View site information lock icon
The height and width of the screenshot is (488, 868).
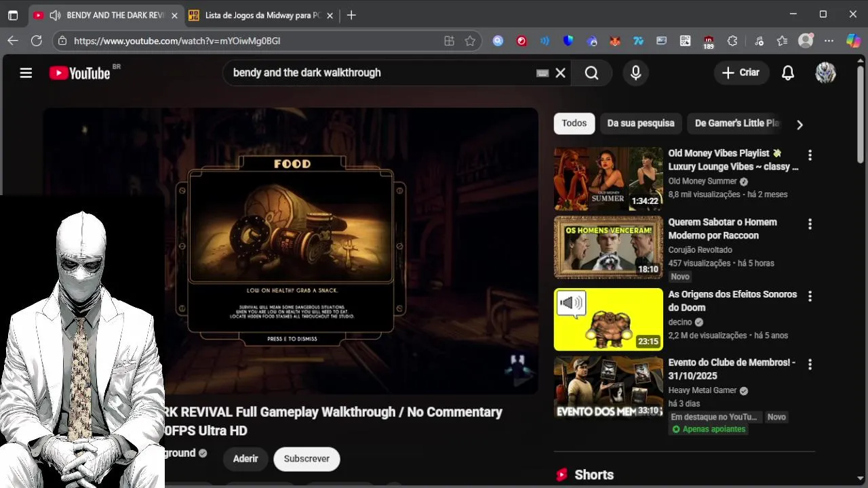[62, 41]
